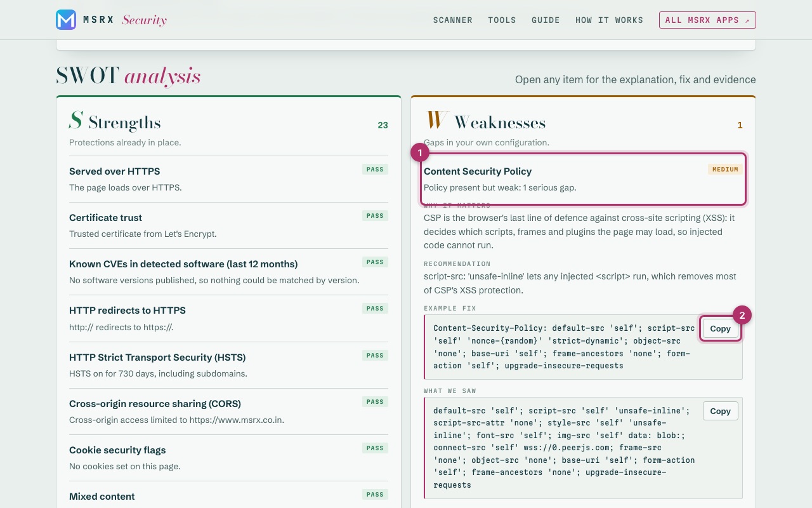Click the SWOT analysis heading
The image size is (812, 508).
(x=128, y=76)
